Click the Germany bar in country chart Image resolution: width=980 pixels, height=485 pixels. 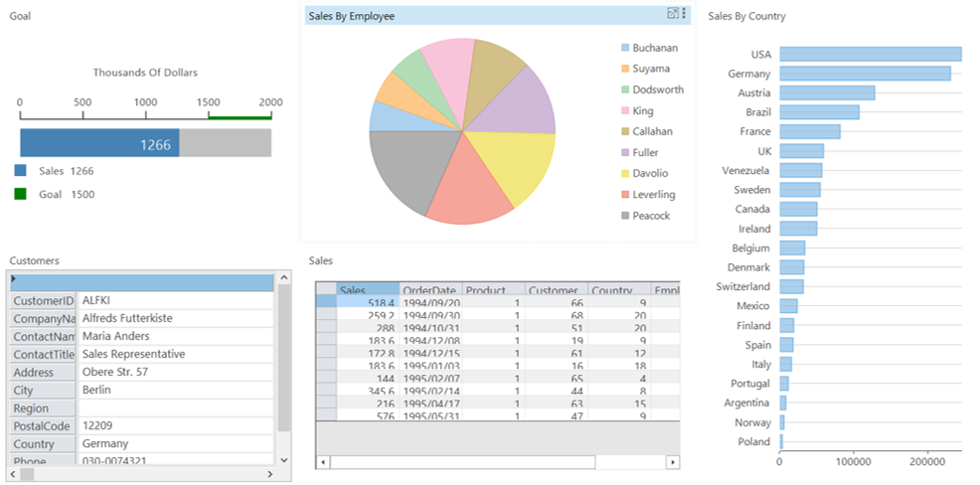click(x=865, y=74)
